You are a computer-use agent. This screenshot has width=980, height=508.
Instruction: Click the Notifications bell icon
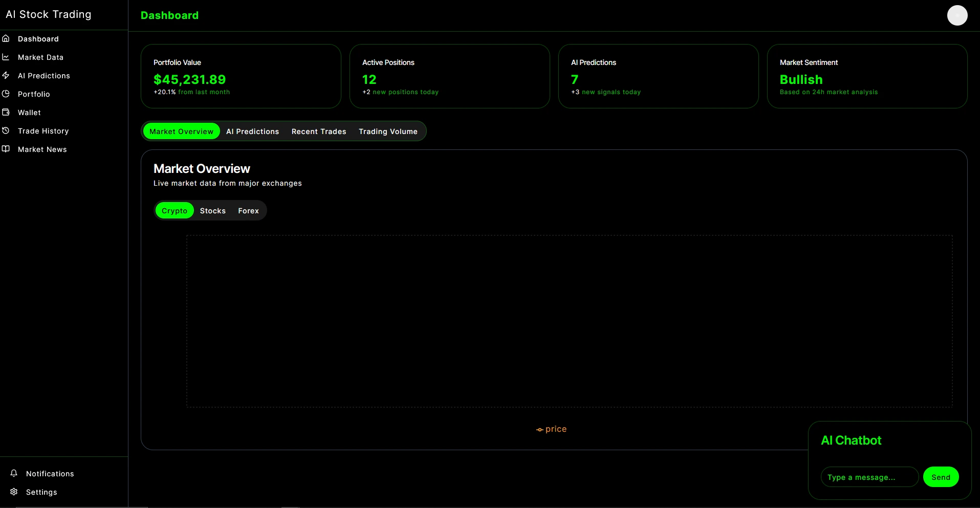pos(14,473)
